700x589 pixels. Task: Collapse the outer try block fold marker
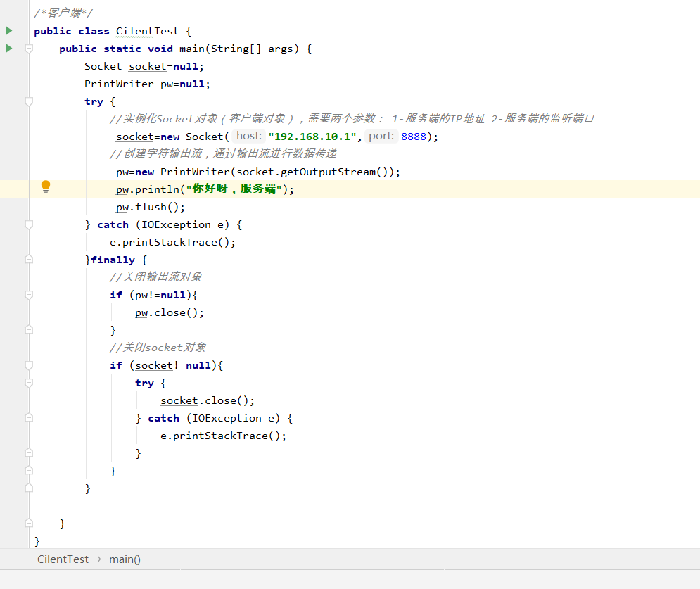tap(29, 101)
